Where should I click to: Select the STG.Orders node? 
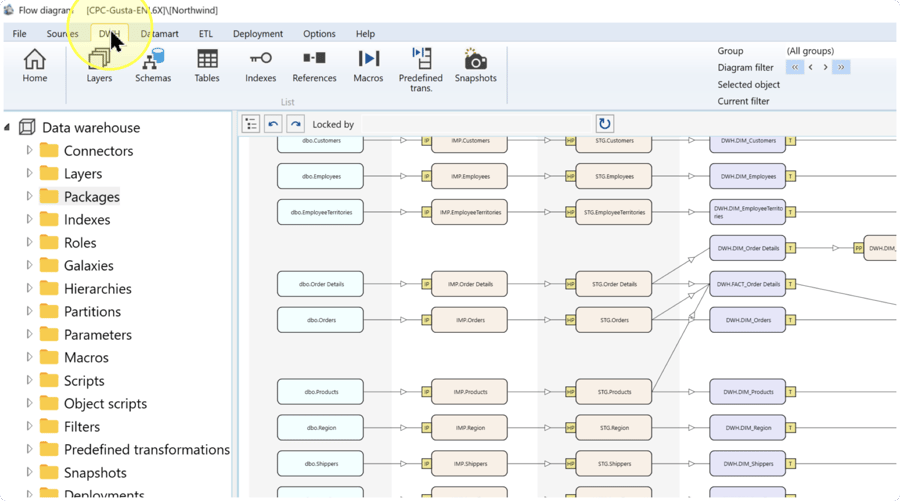pyautogui.click(x=614, y=320)
